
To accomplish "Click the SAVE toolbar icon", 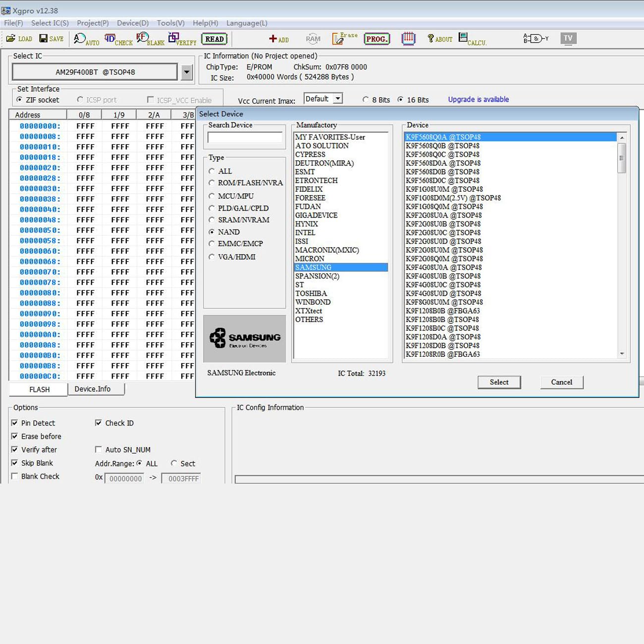I will pos(52,39).
